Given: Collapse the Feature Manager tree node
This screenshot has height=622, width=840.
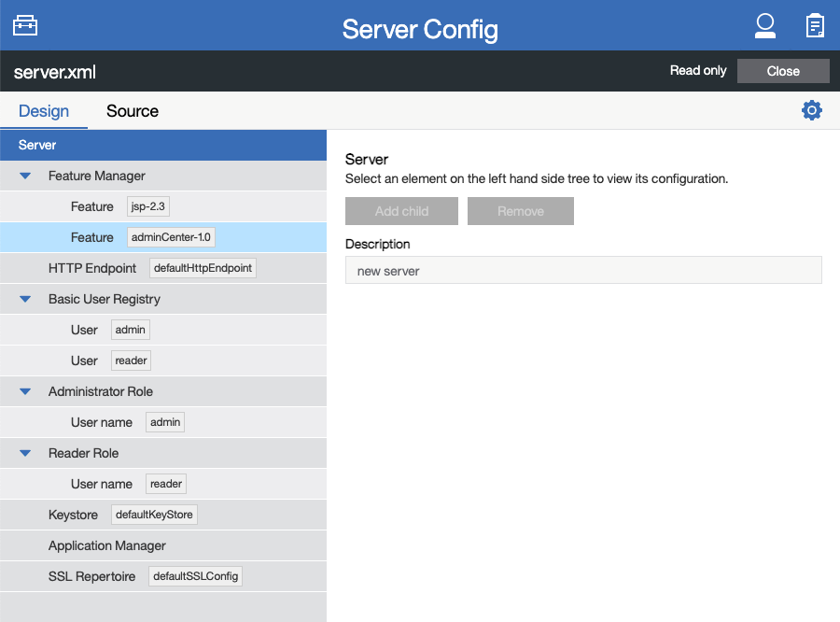Looking at the screenshot, I should click(x=23, y=175).
